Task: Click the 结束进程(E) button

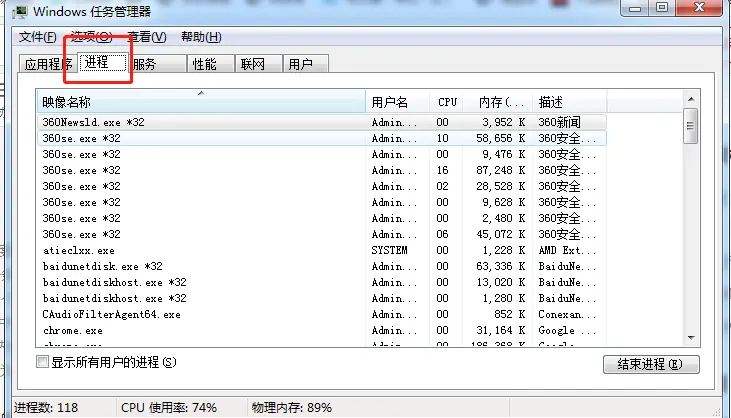Action: click(651, 364)
